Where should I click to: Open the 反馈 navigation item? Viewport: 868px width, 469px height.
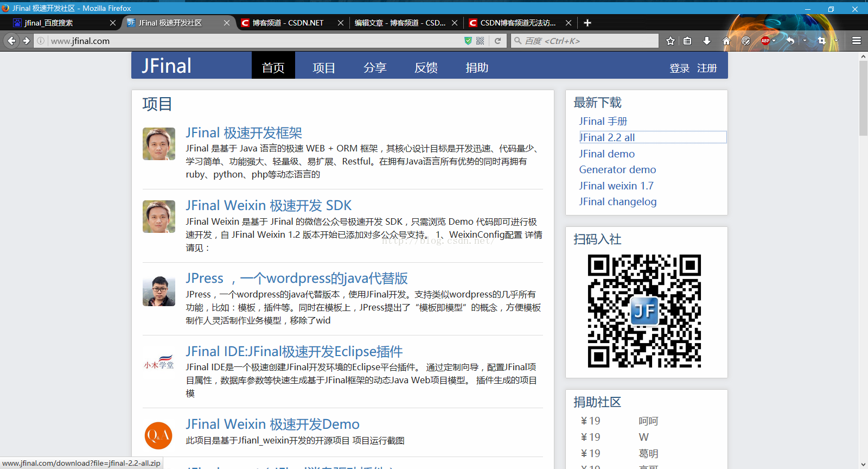coord(426,67)
